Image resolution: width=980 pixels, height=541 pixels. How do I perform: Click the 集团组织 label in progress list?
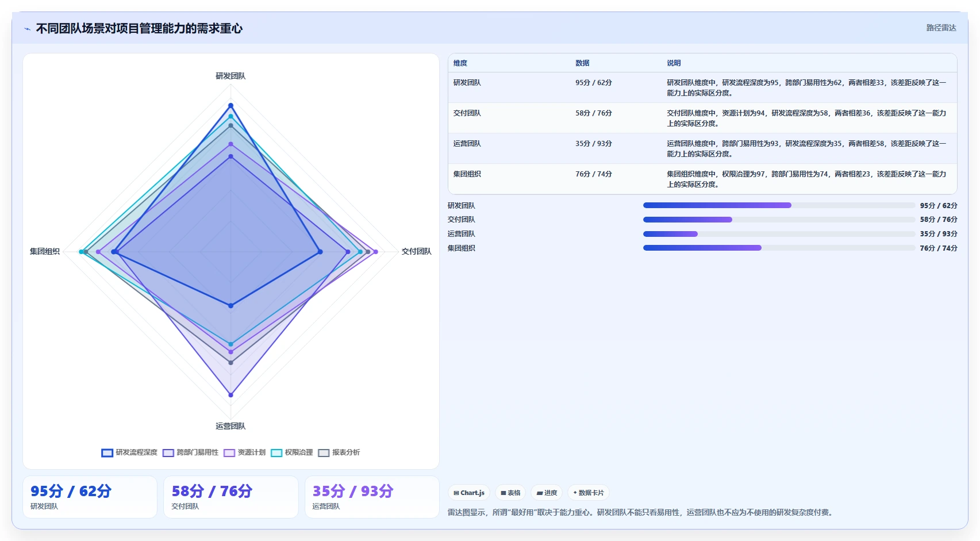pos(462,248)
